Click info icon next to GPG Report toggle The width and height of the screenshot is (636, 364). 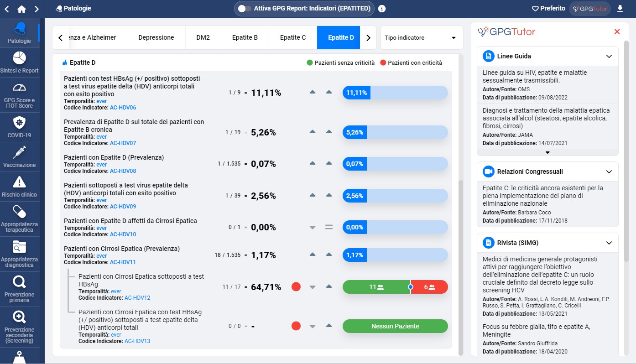(382, 9)
